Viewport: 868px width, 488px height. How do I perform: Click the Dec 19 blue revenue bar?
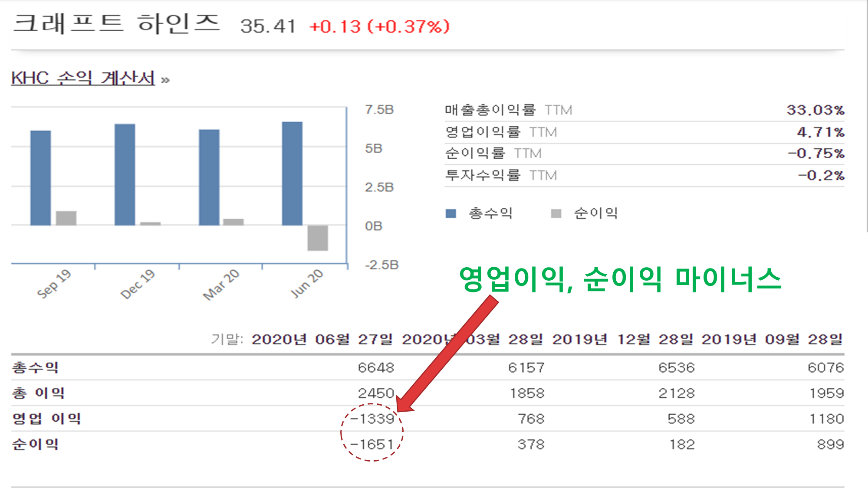pyautogui.click(x=125, y=174)
